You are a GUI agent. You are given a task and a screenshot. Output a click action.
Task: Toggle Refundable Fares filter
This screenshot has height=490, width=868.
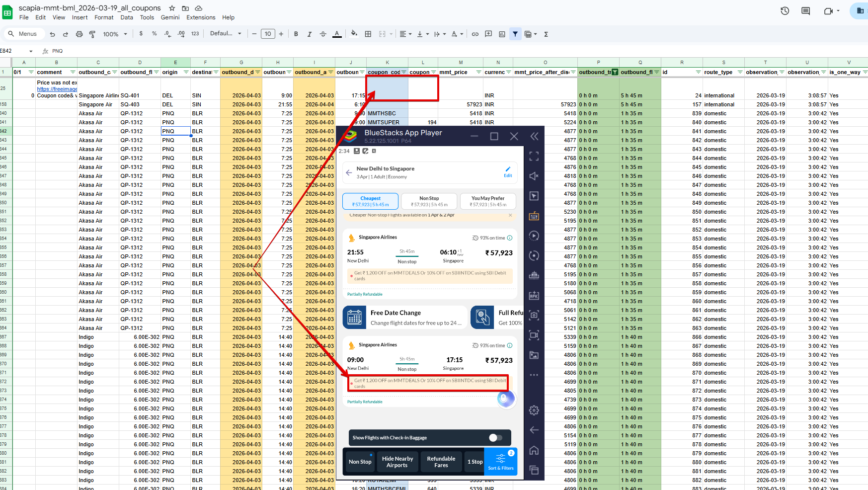(441, 462)
